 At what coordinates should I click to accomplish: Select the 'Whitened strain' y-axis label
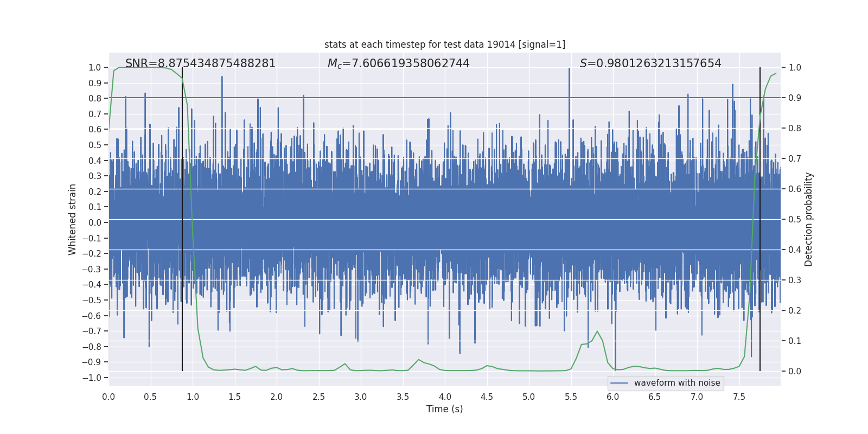tap(72, 219)
